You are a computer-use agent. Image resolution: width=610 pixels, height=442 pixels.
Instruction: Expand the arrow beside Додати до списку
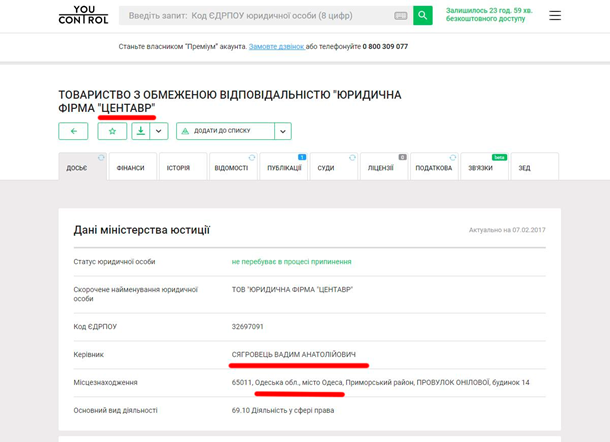[283, 131]
